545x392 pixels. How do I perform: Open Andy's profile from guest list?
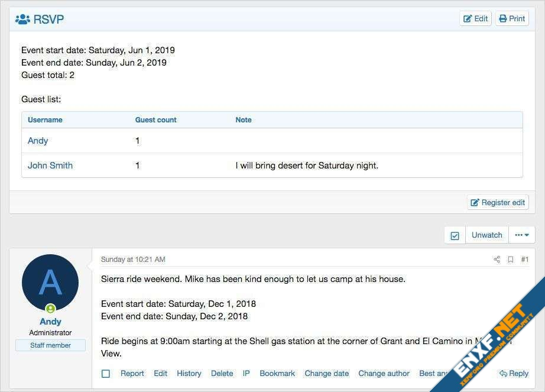coord(38,141)
